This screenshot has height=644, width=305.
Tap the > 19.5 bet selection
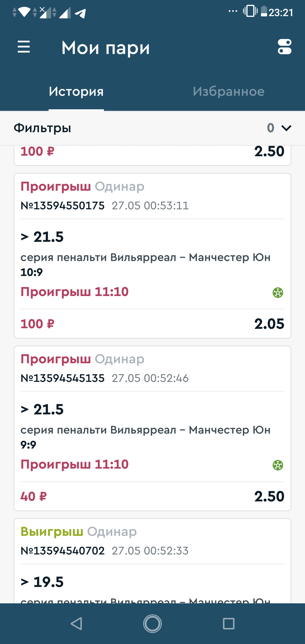42,582
